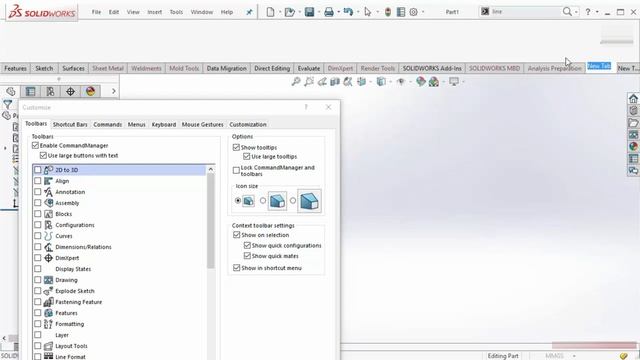
Task: Select the Features row in toolbar list
Action: (x=119, y=313)
